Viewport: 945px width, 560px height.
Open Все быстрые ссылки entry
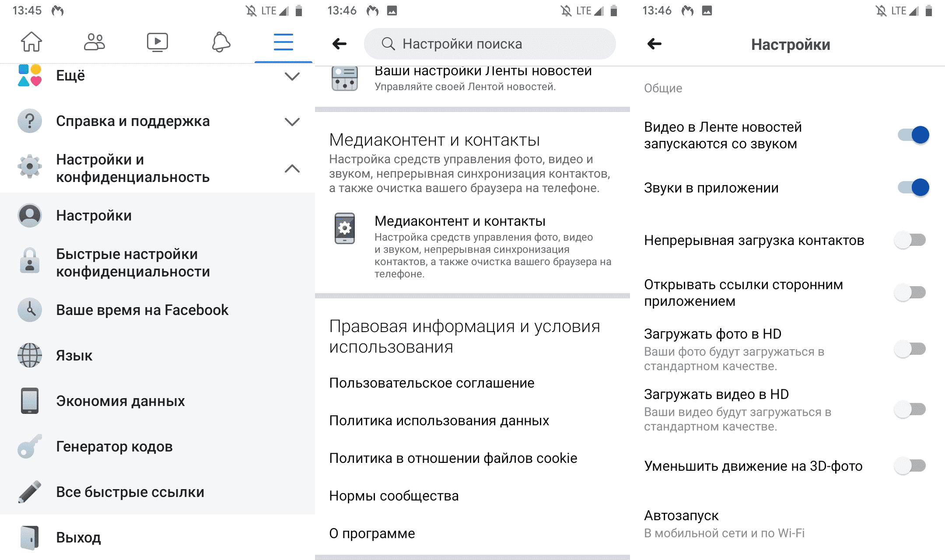pos(157,492)
